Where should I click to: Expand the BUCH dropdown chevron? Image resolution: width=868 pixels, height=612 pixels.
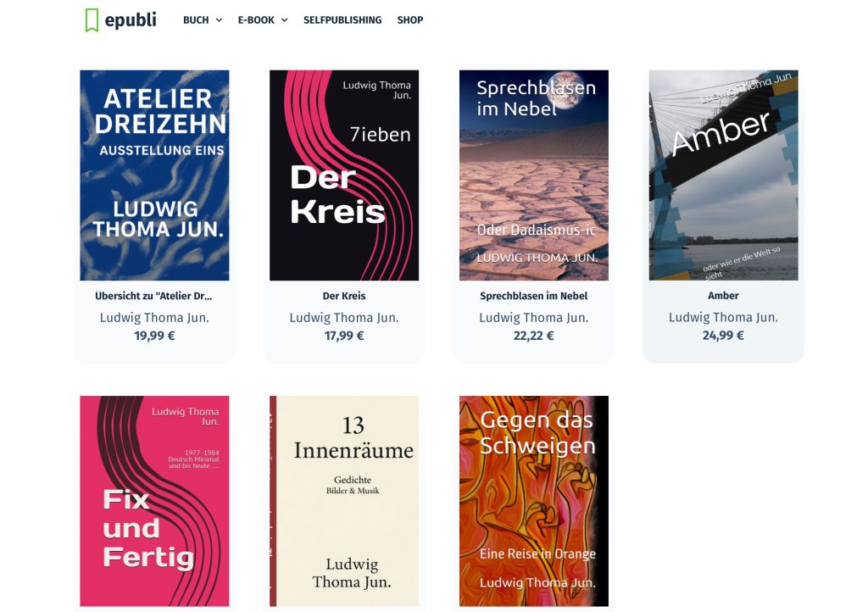[x=219, y=20]
